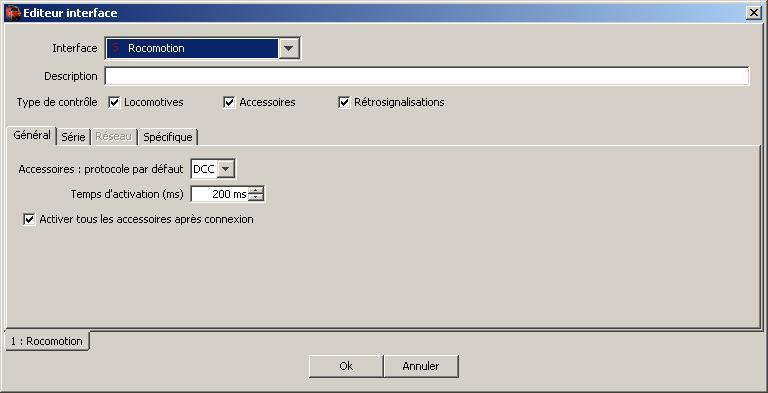
Task: Click the disabled Réseau tab
Action: 114,137
